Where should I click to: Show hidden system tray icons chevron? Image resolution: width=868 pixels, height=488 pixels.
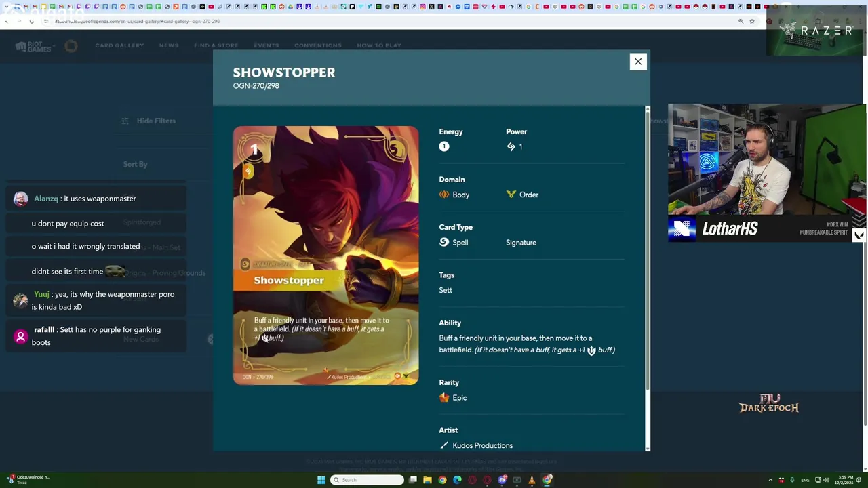(x=770, y=480)
